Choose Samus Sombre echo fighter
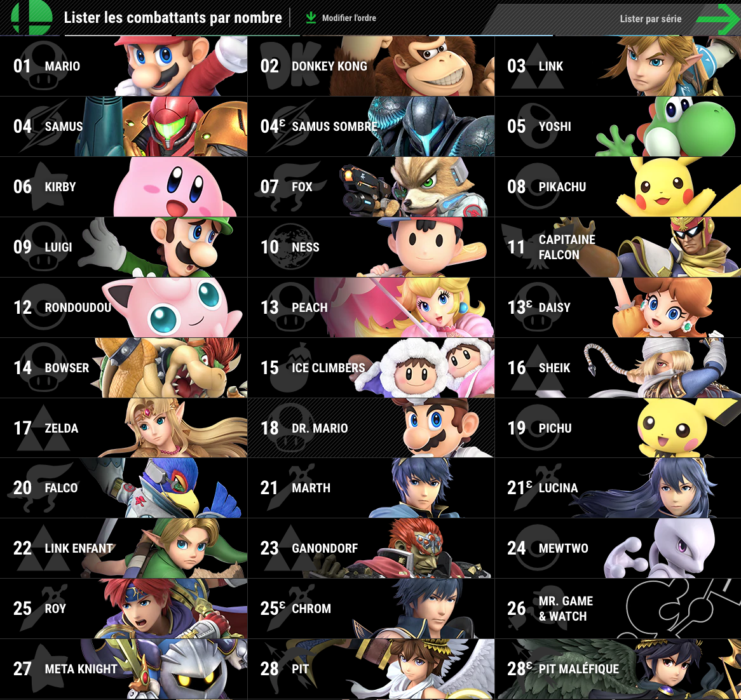Screen dimensions: 741x700 tap(371, 126)
